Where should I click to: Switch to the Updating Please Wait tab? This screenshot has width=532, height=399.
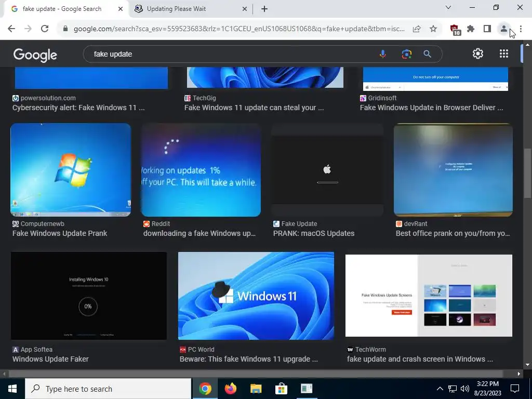tap(176, 9)
